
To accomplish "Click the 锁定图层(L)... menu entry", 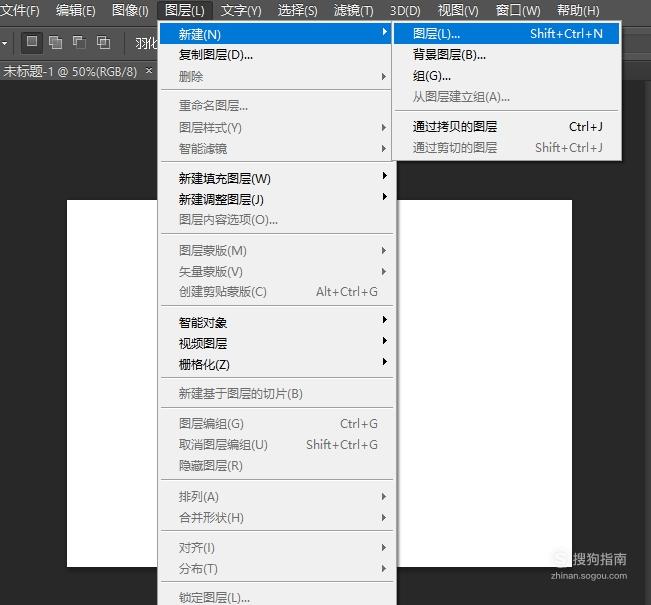I will tap(275, 597).
